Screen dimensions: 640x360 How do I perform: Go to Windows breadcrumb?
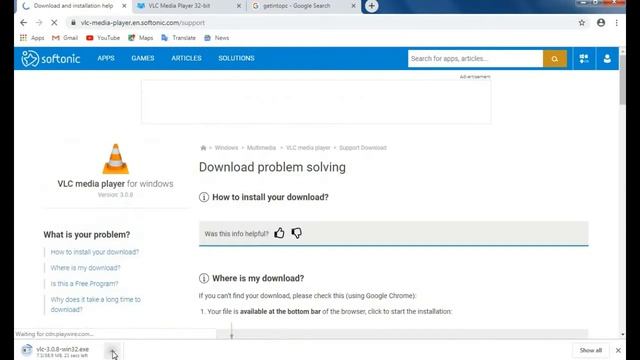tap(226, 148)
